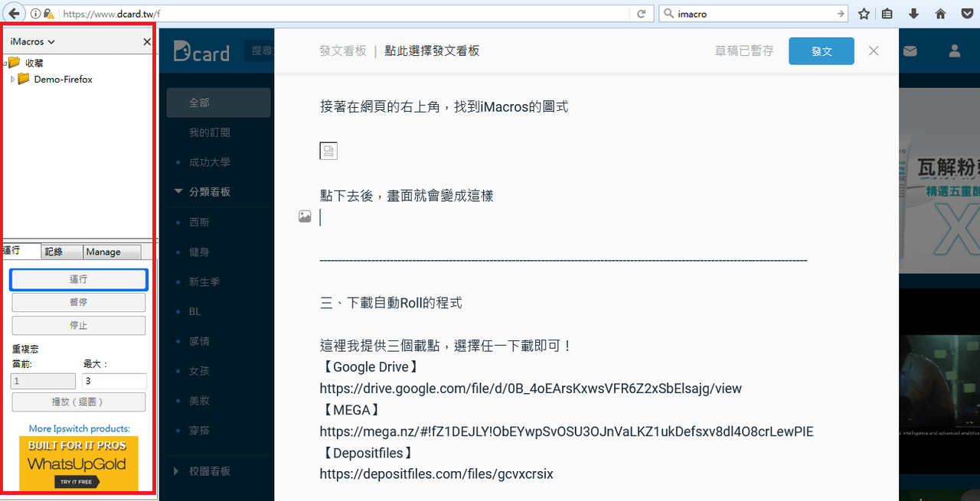Open the iMacros sidebar dropdown

pyautogui.click(x=33, y=41)
